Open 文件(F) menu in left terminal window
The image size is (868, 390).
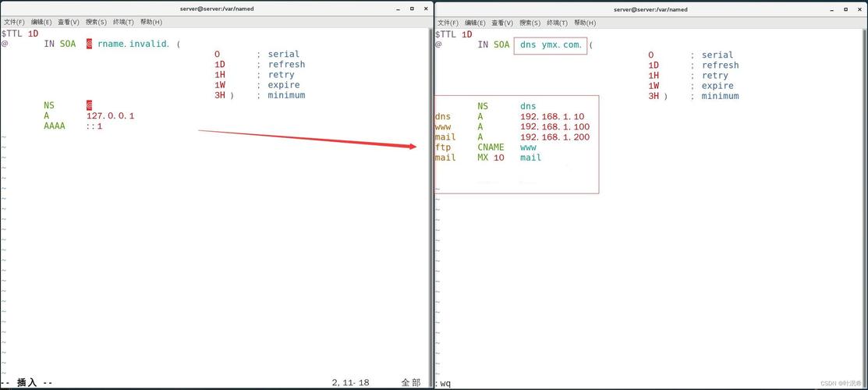pos(14,22)
